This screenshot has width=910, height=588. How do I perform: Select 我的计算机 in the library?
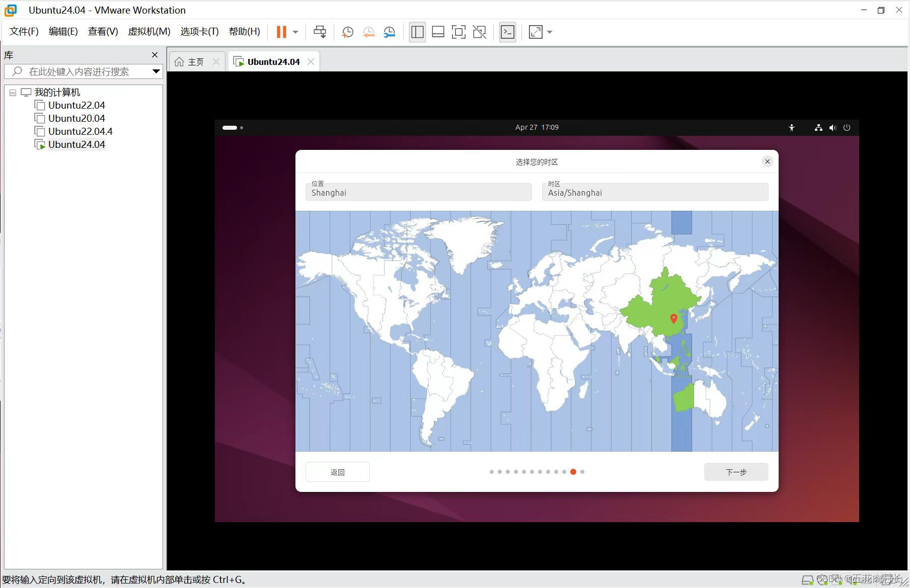[57, 92]
